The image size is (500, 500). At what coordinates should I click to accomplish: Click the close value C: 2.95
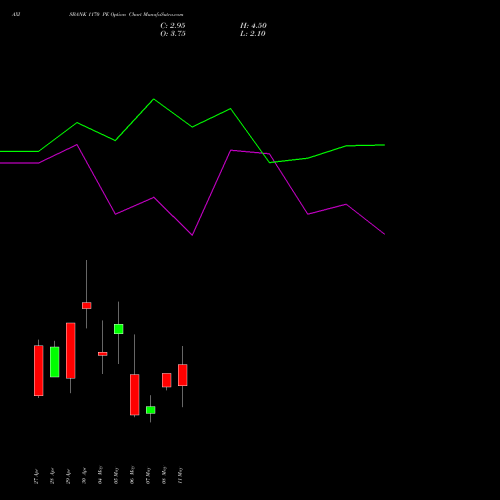(173, 26)
